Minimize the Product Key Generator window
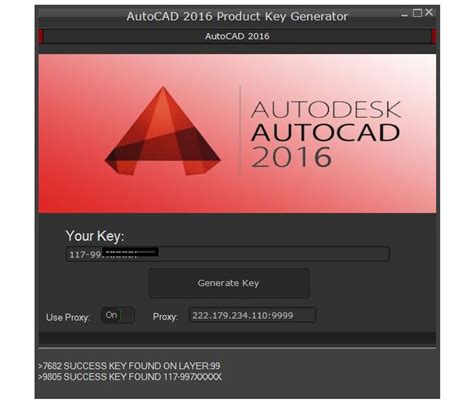The height and width of the screenshot is (403, 474). [405, 15]
